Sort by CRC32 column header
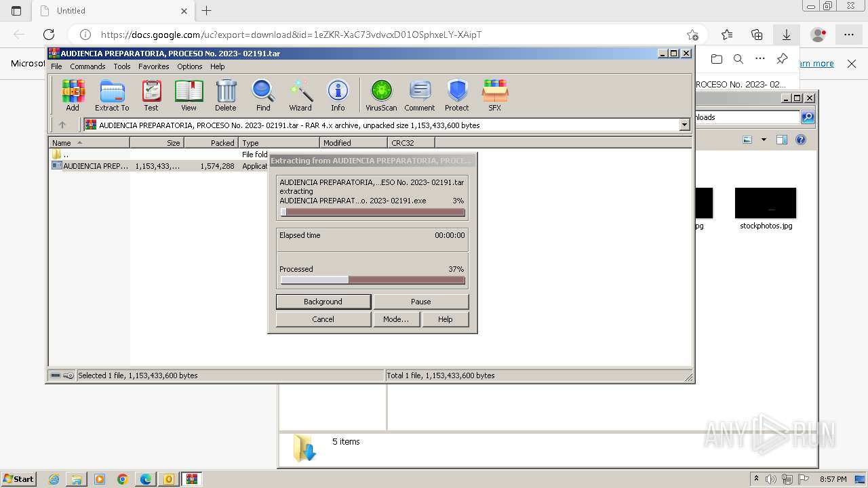This screenshot has height=488, width=868. pyautogui.click(x=412, y=142)
